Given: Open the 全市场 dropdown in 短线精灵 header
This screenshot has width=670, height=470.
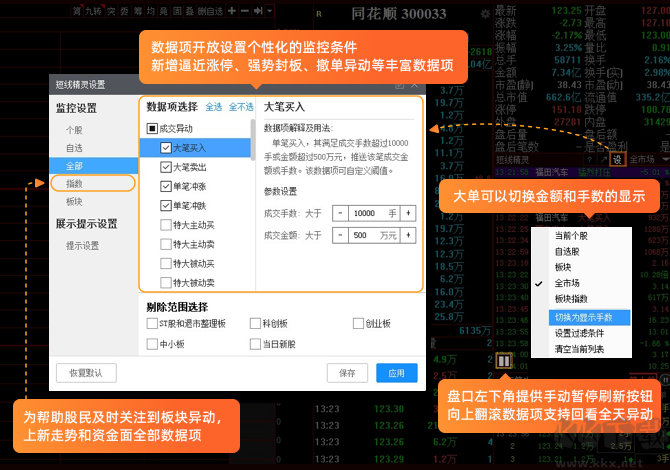Looking at the screenshot, I should 648,159.
